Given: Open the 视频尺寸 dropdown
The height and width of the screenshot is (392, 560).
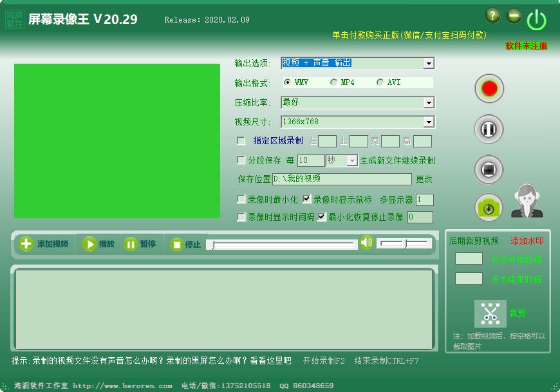Looking at the screenshot, I should coord(429,122).
